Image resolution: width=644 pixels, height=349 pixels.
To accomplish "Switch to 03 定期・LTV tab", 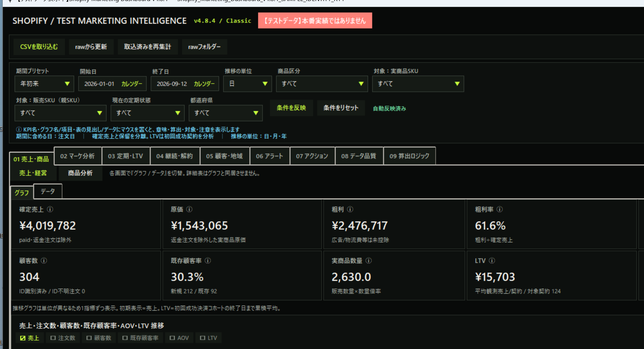I will point(125,156).
